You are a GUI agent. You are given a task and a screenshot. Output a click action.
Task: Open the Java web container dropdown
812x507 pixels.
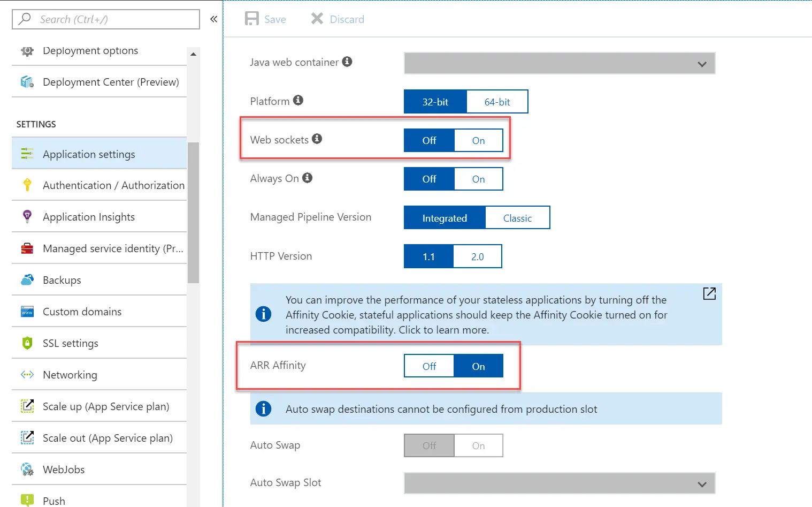coord(560,63)
